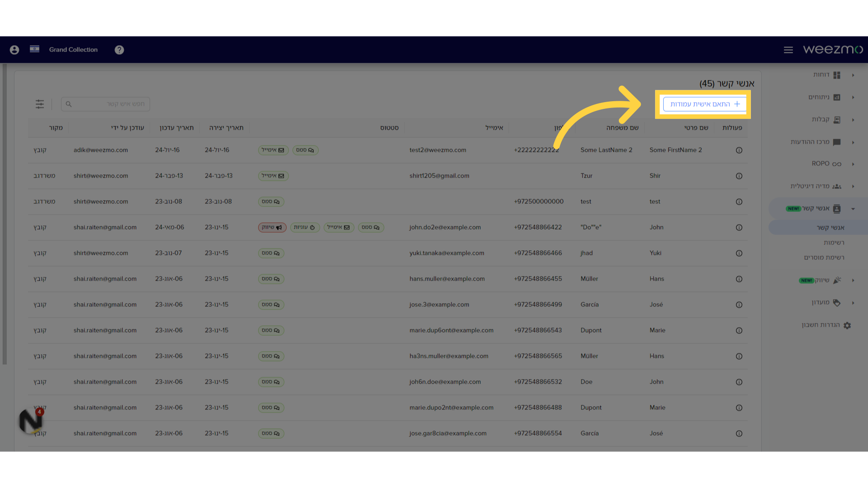
Task: Focus the contact search field
Action: pyautogui.click(x=105, y=104)
